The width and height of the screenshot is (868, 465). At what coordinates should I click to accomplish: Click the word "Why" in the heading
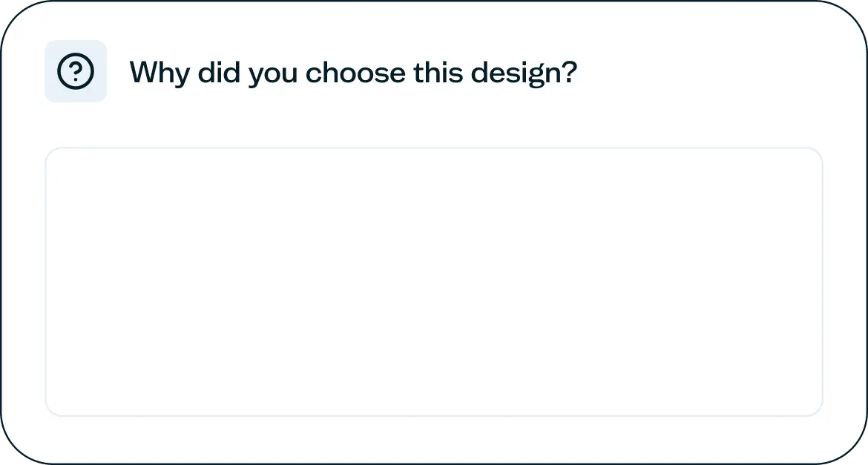coord(158,73)
